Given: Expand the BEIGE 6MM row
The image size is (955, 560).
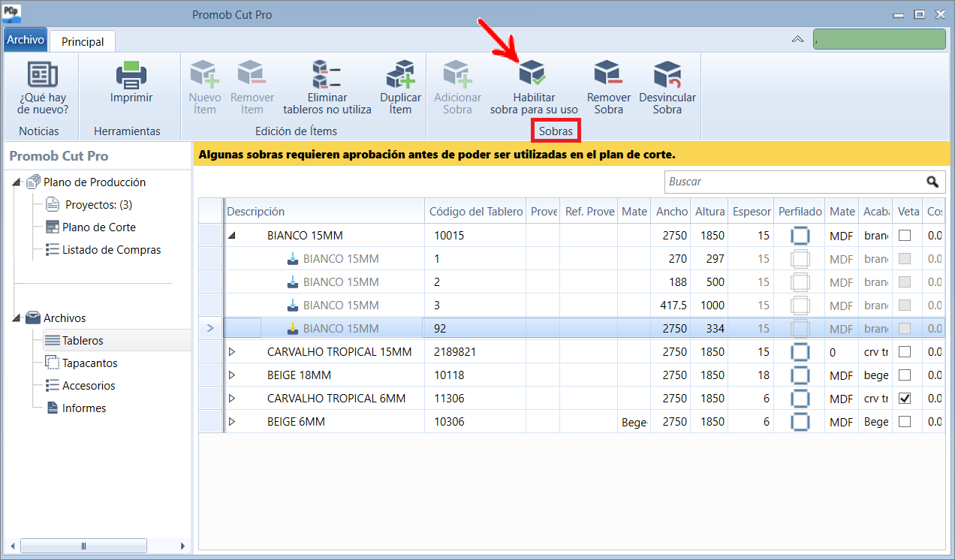Looking at the screenshot, I should [x=231, y=421].
